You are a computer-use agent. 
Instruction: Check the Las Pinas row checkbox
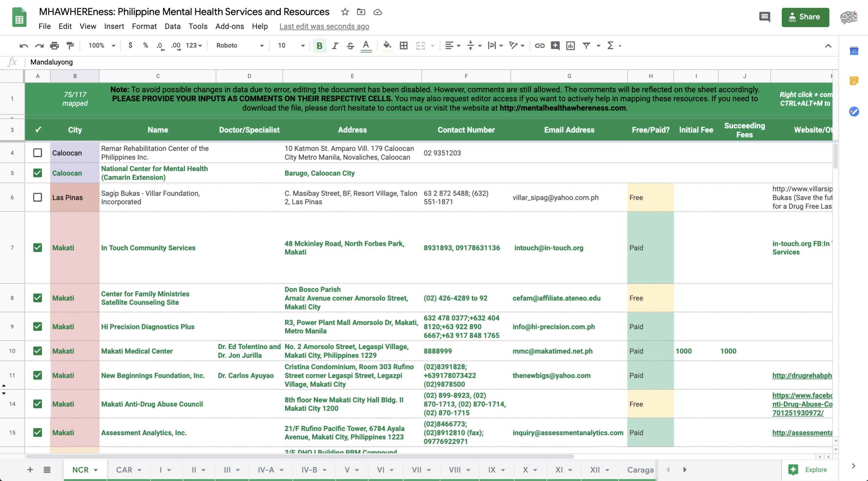(x=37, y=197)
